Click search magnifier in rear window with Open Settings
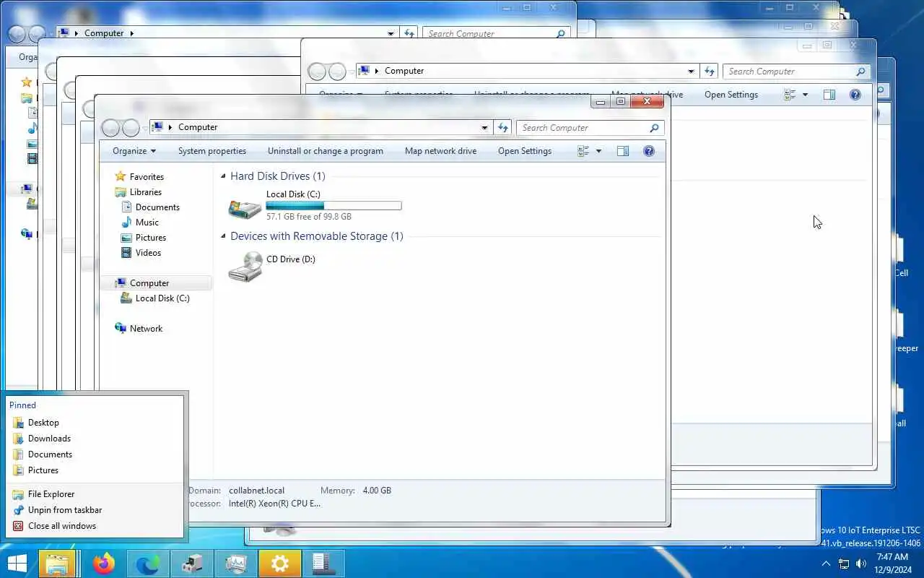 [x=860, y=72]
